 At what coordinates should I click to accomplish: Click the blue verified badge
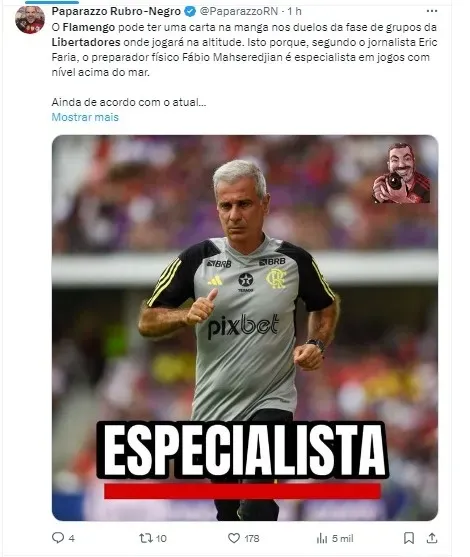pyautogui.click(x=190, y=11)
